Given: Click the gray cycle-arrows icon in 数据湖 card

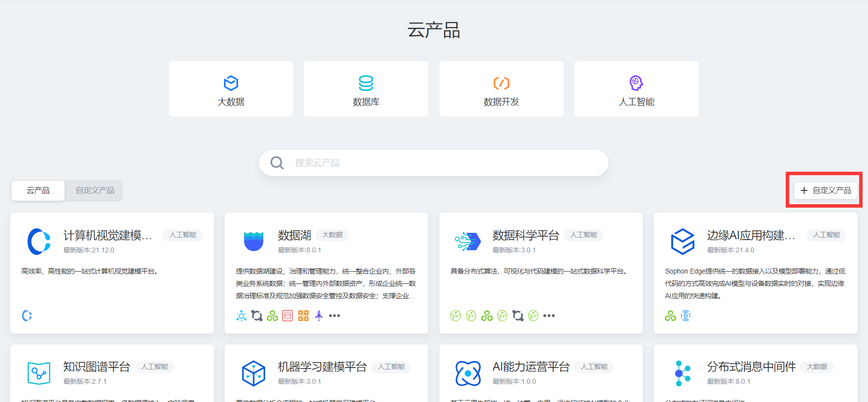Looking at the screenshot, I should (257, 316).
